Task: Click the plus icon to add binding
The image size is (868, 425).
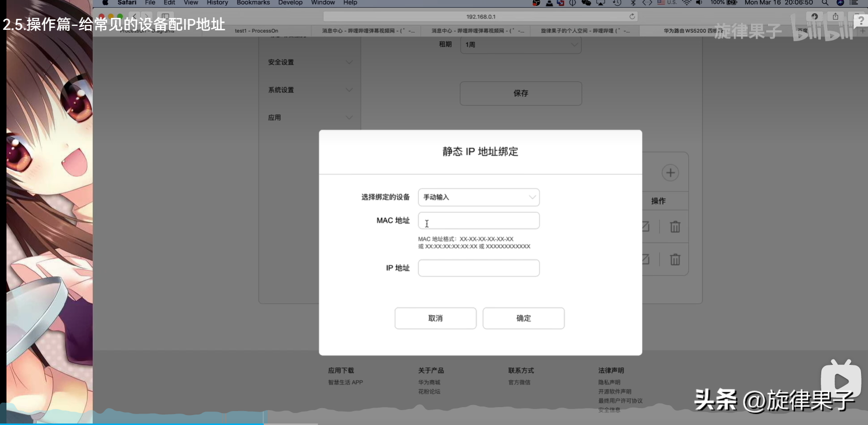Action: click(670, 173)
